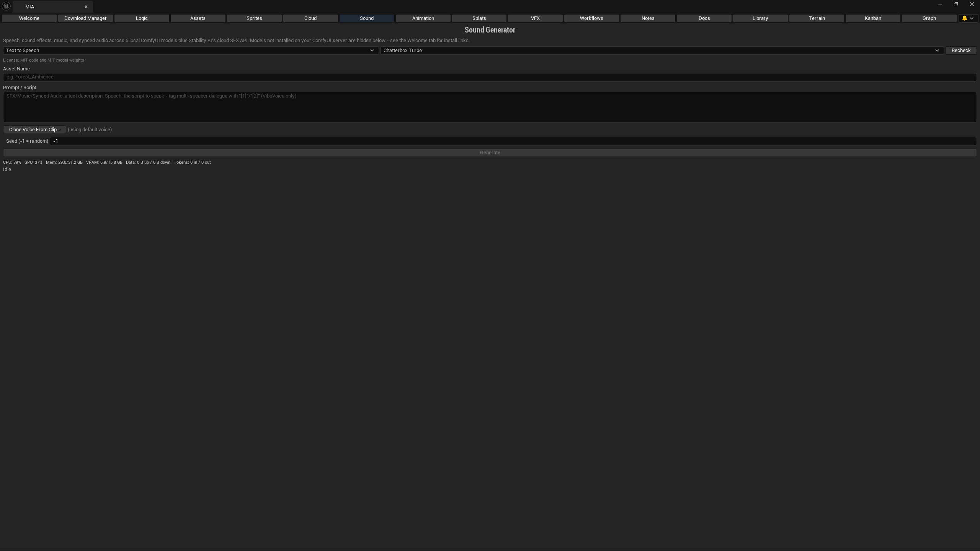Minimize the application window
Viewport: 980px width, 551px height.
point(939,5)
